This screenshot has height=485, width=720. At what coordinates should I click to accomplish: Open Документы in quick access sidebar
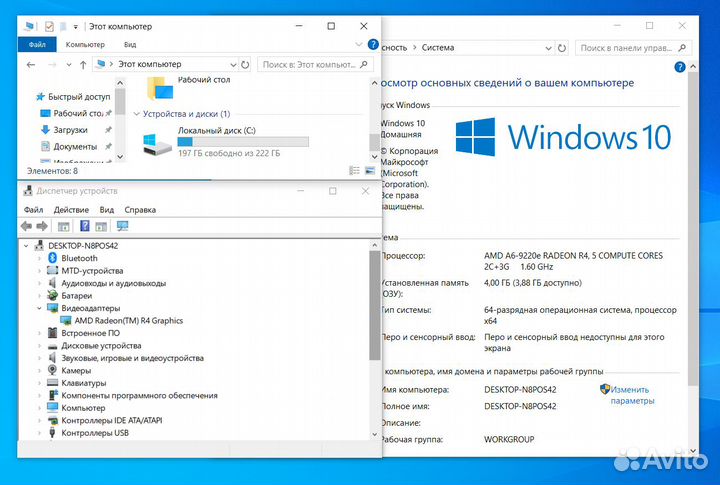75,147
